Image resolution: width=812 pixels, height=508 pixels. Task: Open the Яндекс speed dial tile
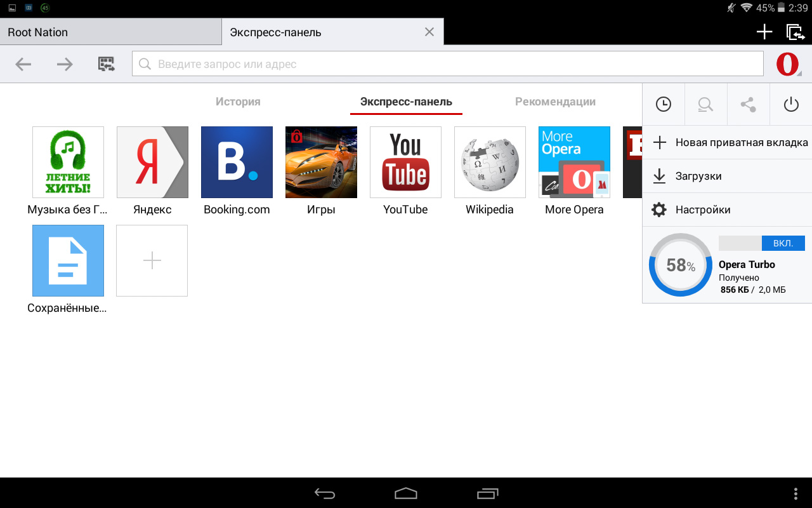coord(152,171)
